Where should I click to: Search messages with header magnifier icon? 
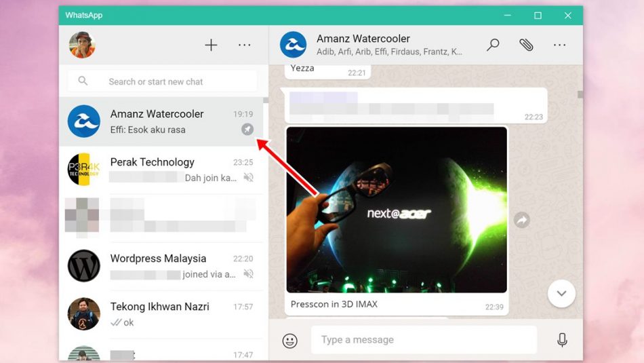point(493,44)
